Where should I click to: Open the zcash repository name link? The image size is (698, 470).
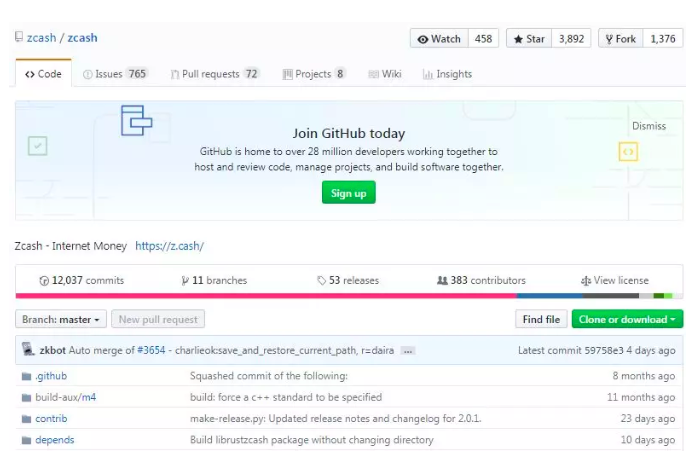82,38
